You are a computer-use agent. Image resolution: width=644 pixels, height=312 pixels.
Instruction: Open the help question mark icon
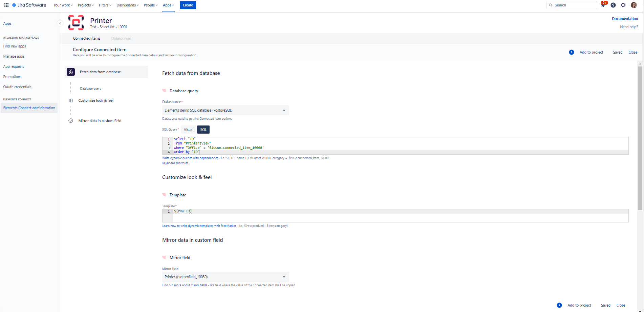pos(613,5)
